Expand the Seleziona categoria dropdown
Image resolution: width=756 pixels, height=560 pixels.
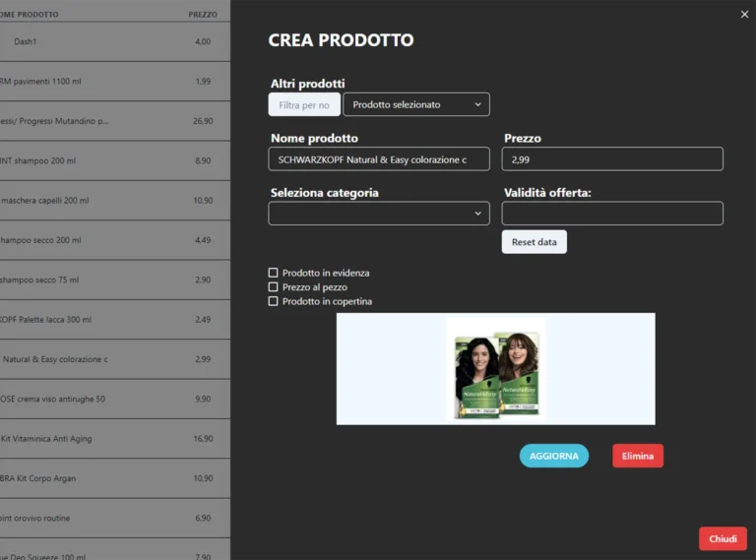pos(379,214)
